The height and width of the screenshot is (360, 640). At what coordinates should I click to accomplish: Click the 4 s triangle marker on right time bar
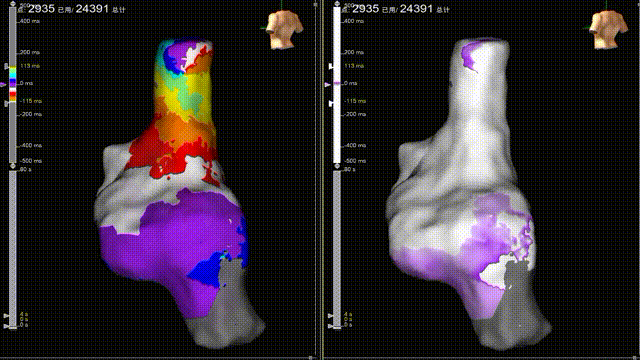[331, 316]
